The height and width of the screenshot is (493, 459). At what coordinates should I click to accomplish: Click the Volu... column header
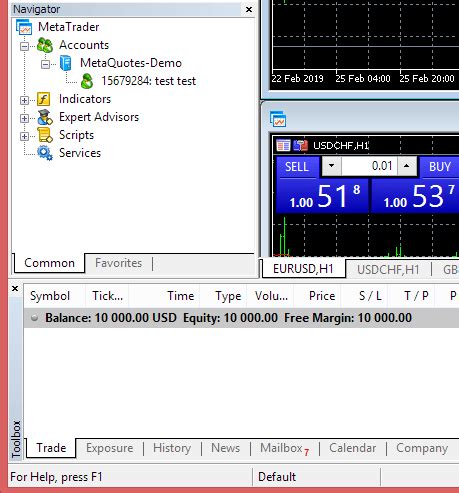(270, 296)
